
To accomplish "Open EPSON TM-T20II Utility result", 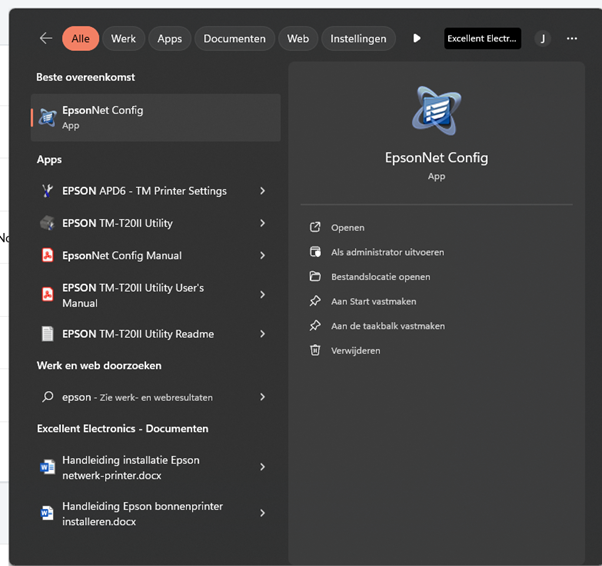I will 117,223.
